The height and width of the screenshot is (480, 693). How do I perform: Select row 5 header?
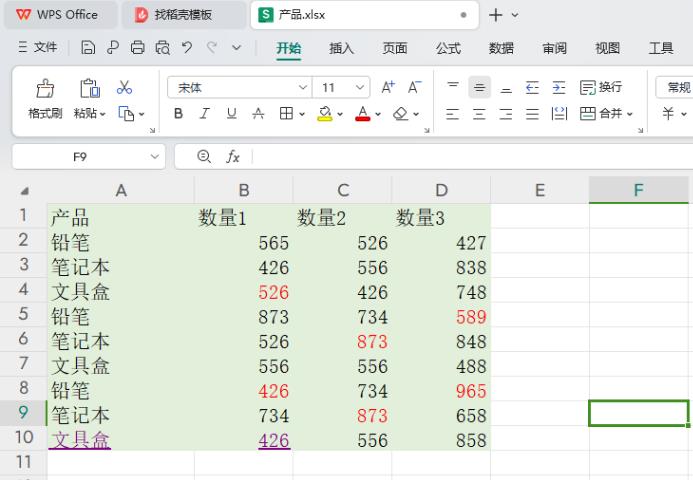(x=23, y=314)
